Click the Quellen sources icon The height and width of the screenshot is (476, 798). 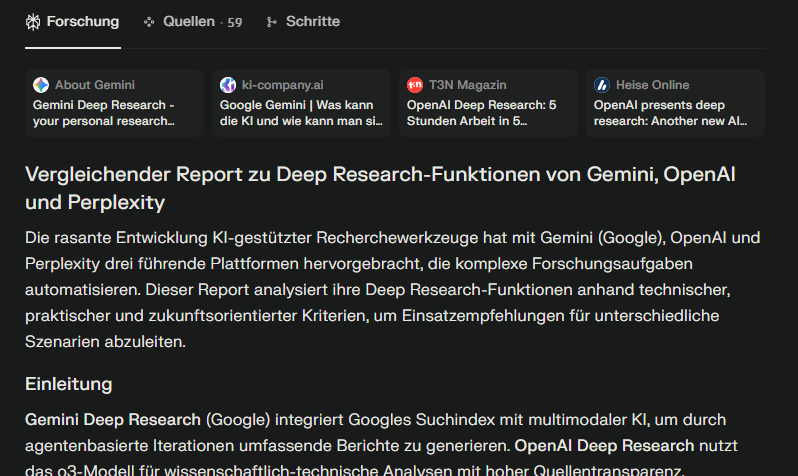pyautogui.click(x=150, y=21)
